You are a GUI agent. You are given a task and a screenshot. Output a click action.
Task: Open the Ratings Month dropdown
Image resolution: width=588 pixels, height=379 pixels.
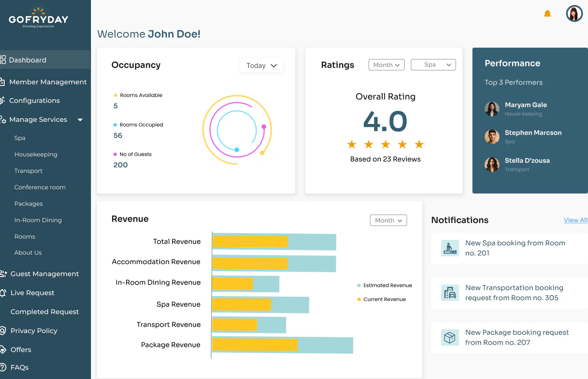click(386, 65)
